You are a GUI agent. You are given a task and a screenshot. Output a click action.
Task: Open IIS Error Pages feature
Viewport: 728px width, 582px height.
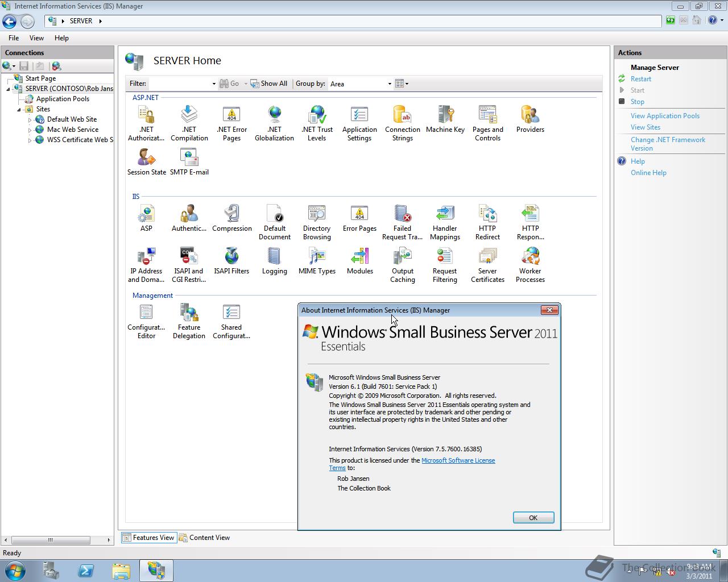pyautogui.click(x=359, y=218)
